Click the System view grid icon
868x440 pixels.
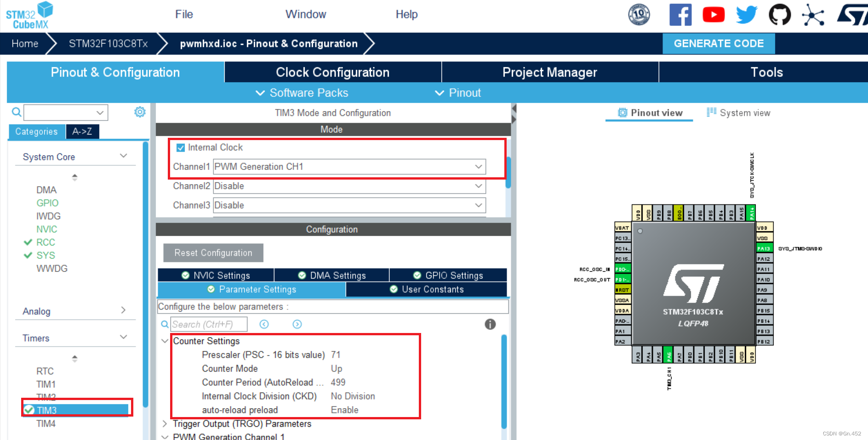tap(711, 112)
